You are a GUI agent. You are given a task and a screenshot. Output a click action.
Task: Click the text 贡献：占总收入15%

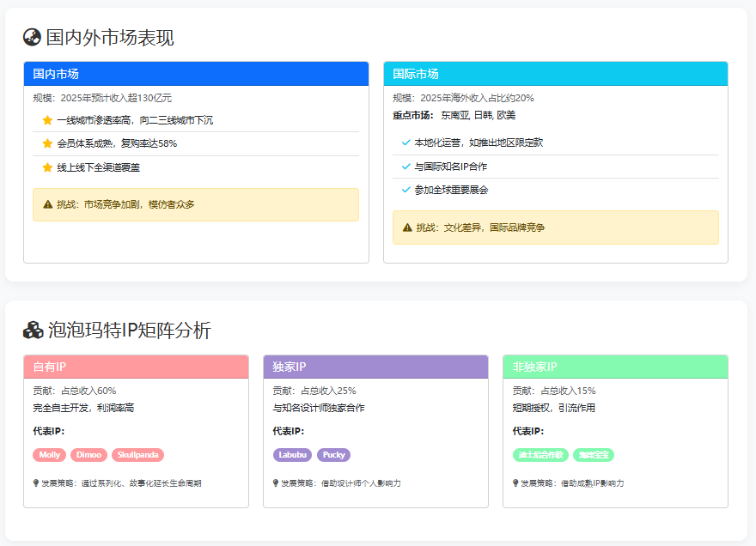pyautogui.click(x=554, y=391)
